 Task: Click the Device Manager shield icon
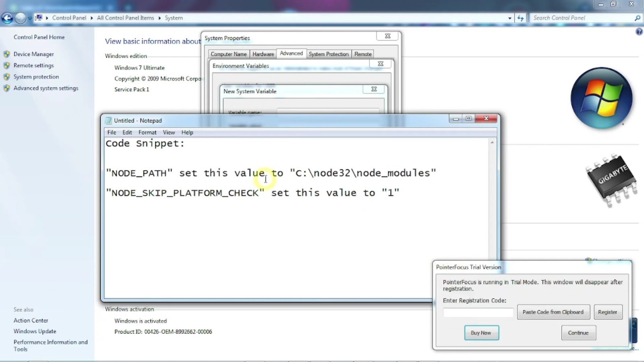(6, 54)
